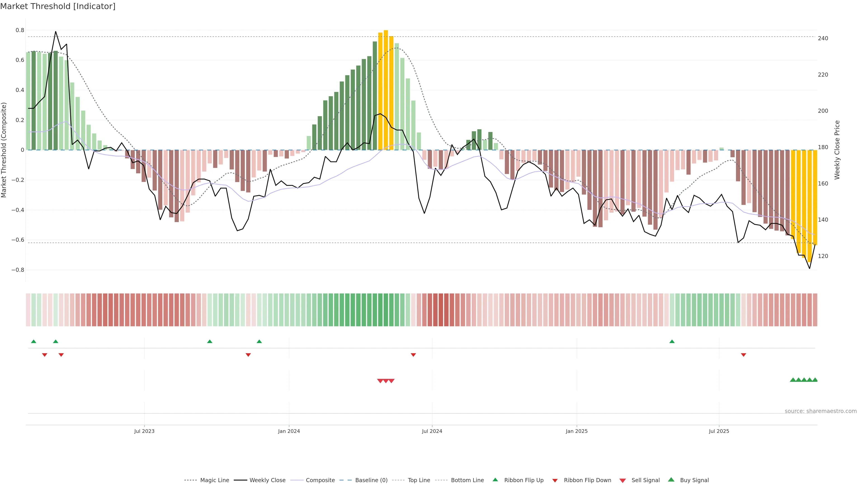The width and height of the screenshot is (868, 488).
Task: Click the last green buy signal triangle
Action: [815, 380]
